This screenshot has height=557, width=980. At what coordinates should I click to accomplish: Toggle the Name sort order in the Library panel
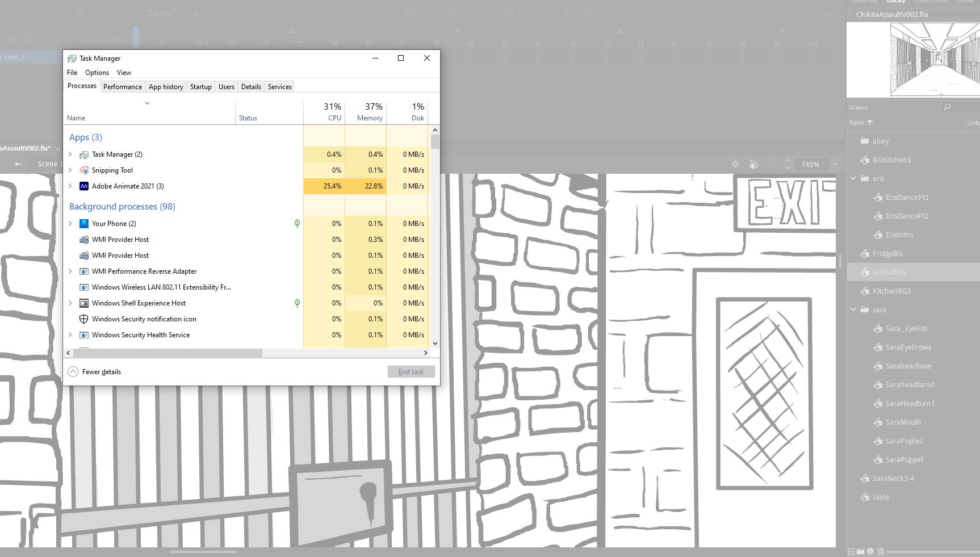point(861,122)
